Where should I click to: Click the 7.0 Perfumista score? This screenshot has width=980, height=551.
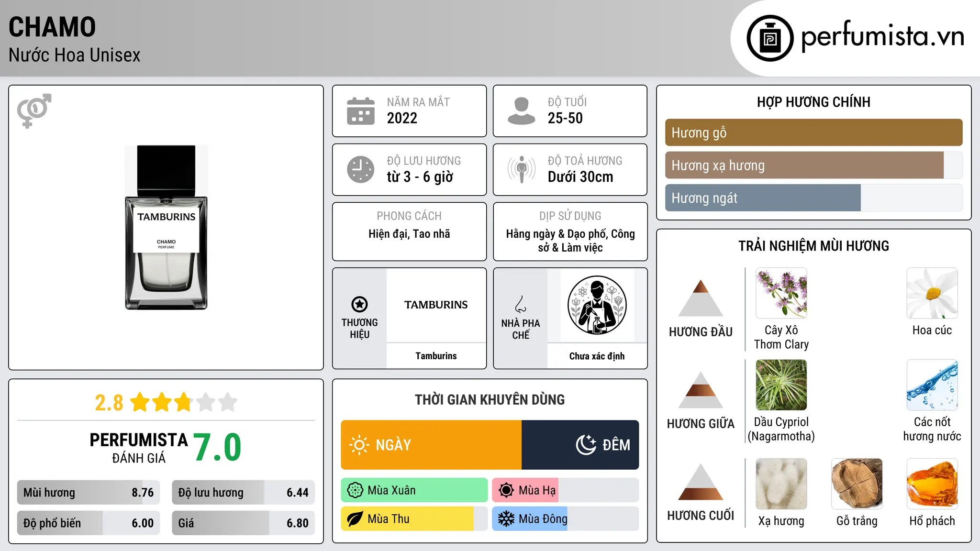pyautogui.click(x=218, y=447)
